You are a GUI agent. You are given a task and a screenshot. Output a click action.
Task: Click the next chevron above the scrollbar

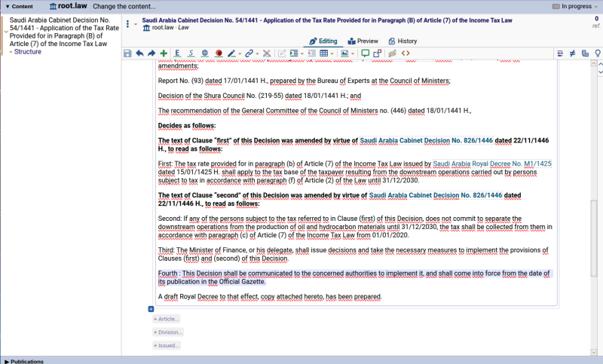pyautogui.click(x=600, y=72)
